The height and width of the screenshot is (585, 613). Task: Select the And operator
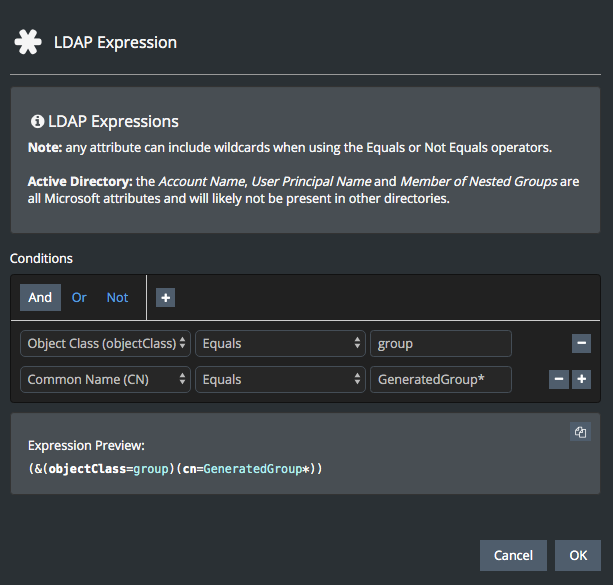point(40,297)
